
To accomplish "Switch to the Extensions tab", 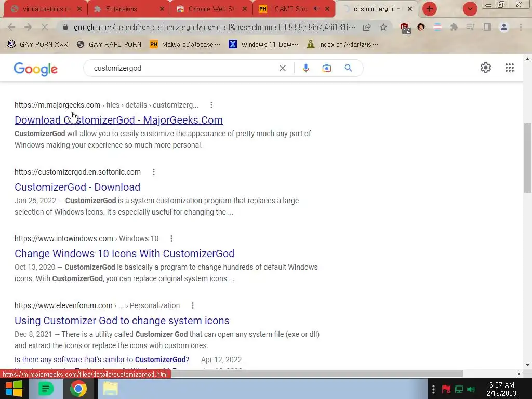I will click(128, 9).
